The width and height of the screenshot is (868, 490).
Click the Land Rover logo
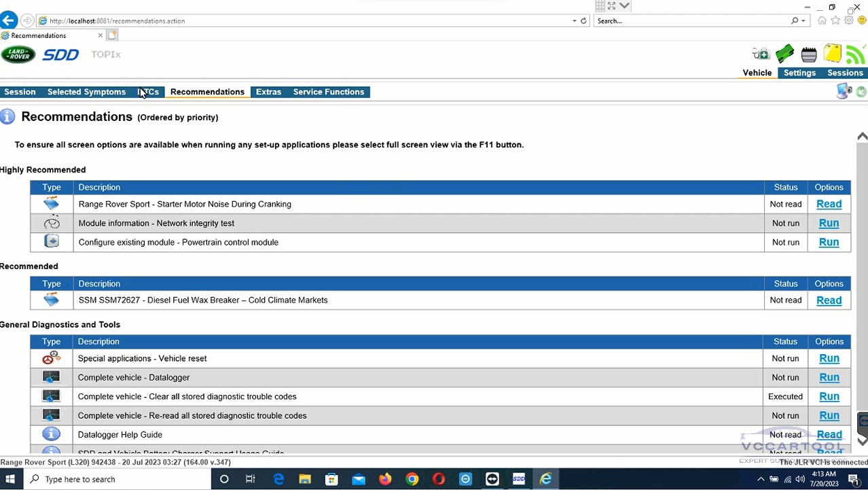[18, 54]
